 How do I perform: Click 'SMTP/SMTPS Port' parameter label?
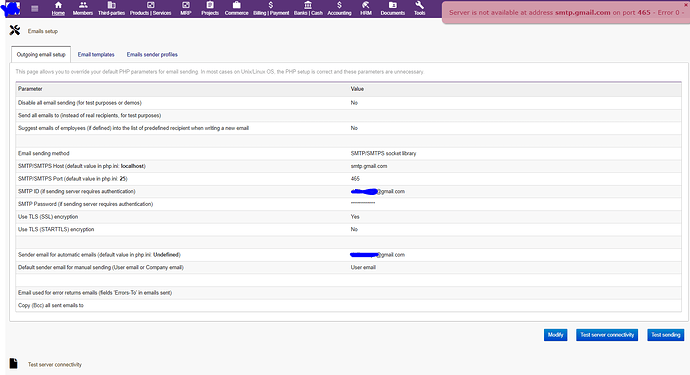point(73,179)
